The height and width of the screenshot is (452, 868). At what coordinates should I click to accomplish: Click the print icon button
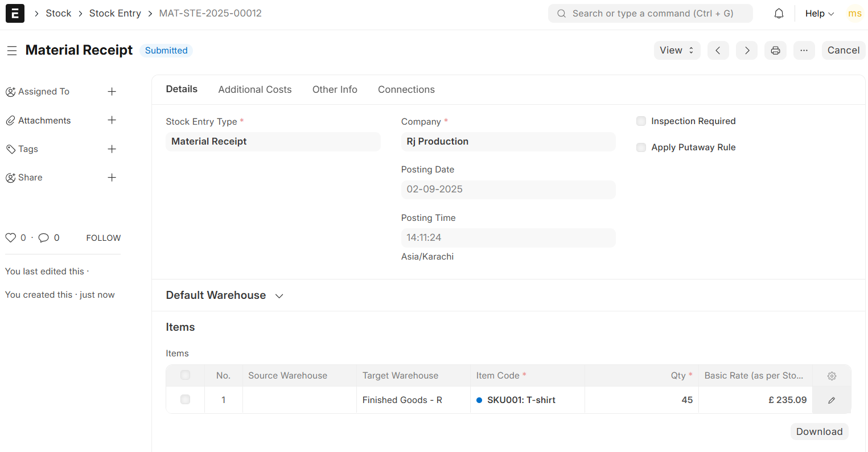(775, 51)
